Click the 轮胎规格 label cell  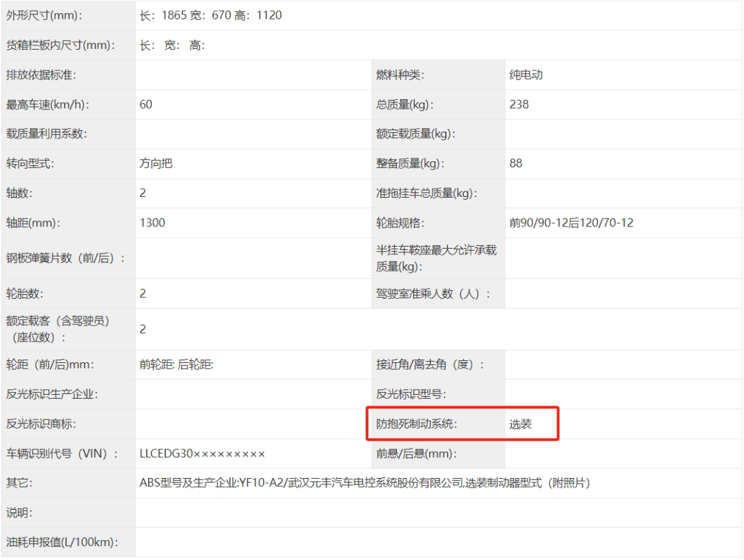[400, 222]
